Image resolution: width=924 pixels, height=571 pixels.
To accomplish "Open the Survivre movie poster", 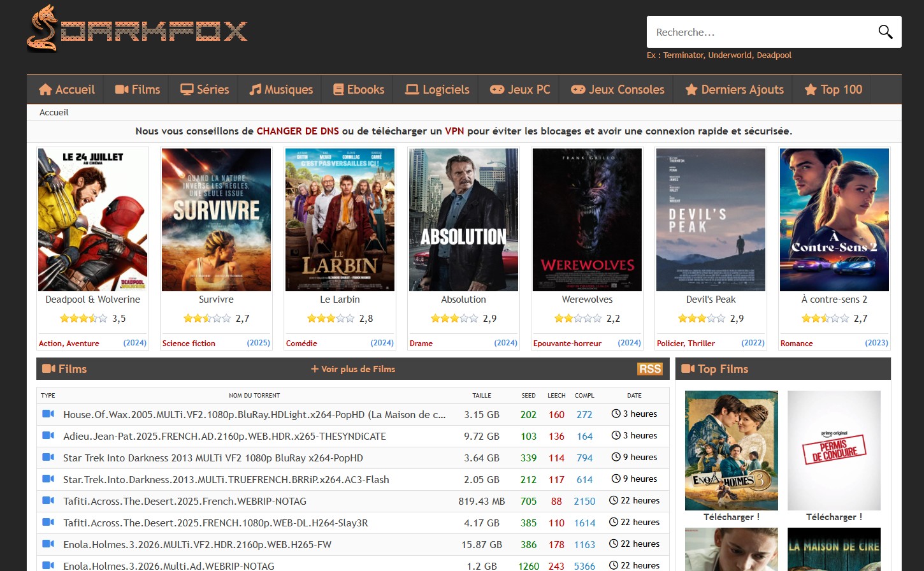I will click(216, 220).
